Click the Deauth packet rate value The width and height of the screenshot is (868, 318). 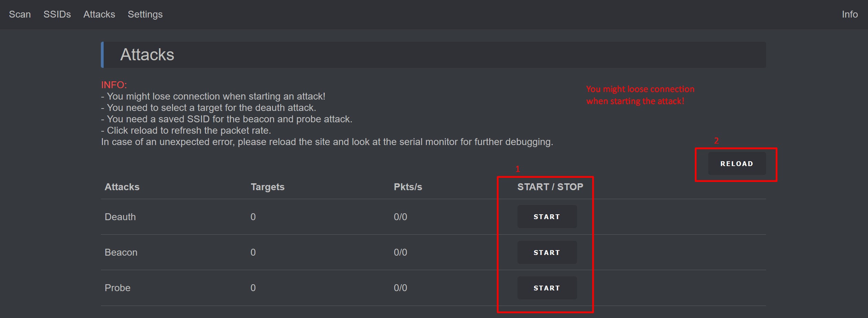pyautogui.click(x=400, y=217)
